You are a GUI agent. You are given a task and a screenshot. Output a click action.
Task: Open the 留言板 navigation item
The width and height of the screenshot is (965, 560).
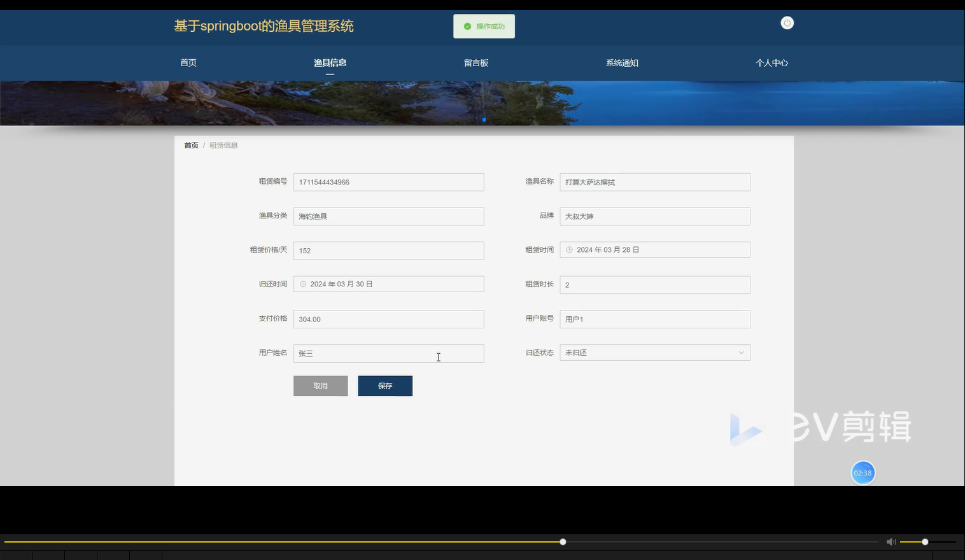coord(476,62)
